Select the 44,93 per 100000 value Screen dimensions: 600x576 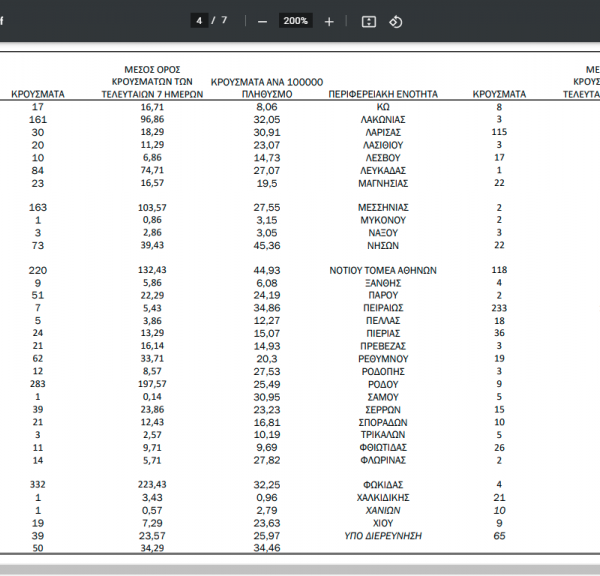pyautogui.click(x=267, y=271)
